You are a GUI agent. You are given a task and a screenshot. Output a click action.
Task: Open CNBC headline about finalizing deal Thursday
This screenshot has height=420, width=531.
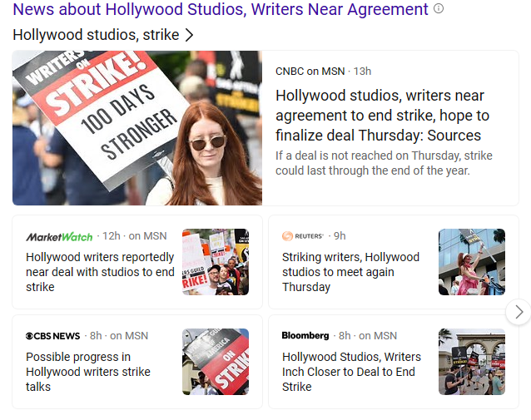click(382, 116)
